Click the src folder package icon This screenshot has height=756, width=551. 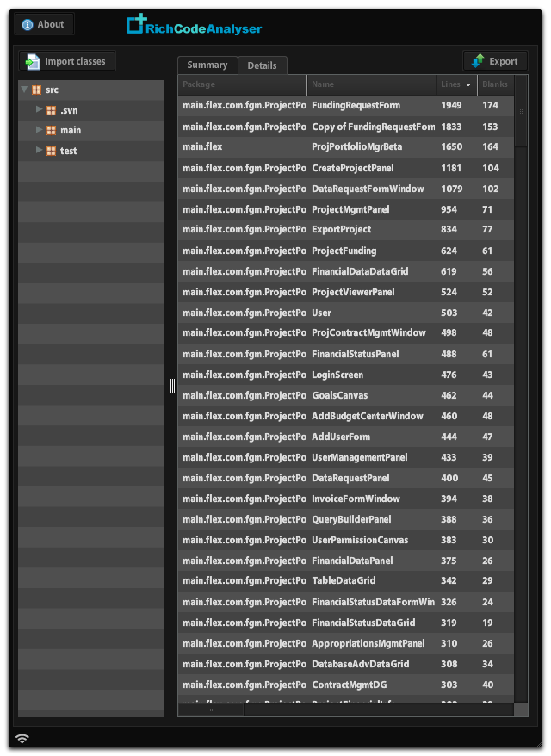(36, 90)
